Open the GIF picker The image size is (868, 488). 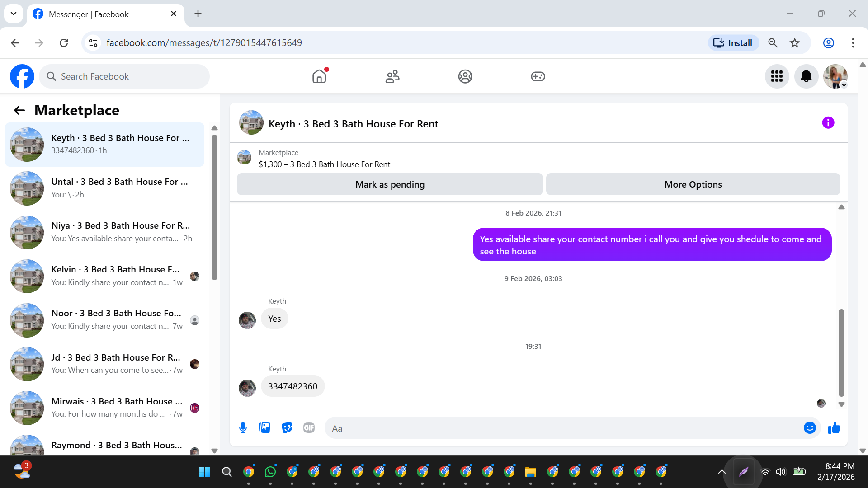coord(309,428)
